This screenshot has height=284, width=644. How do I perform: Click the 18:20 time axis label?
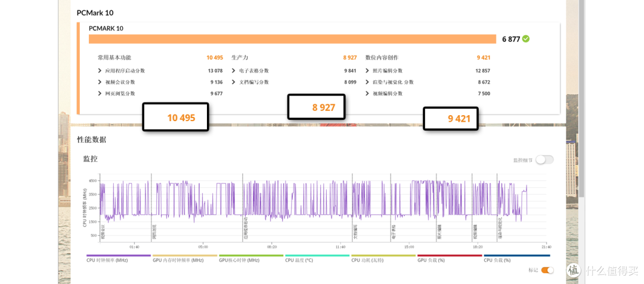[x=477, y=247]
